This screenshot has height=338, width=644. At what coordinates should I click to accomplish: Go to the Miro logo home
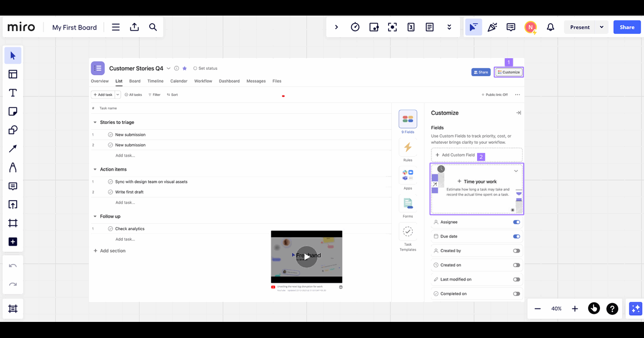(x=21, y=27)
